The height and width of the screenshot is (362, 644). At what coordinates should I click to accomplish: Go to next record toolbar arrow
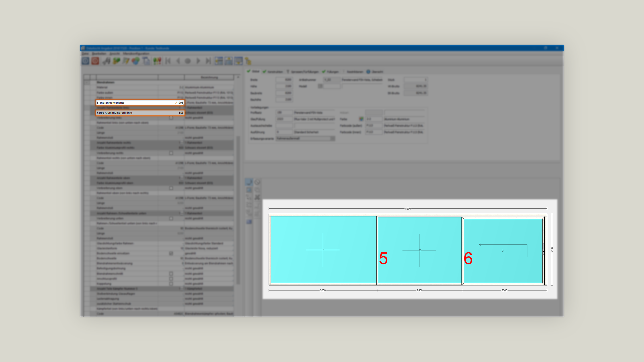click(198, 61)
